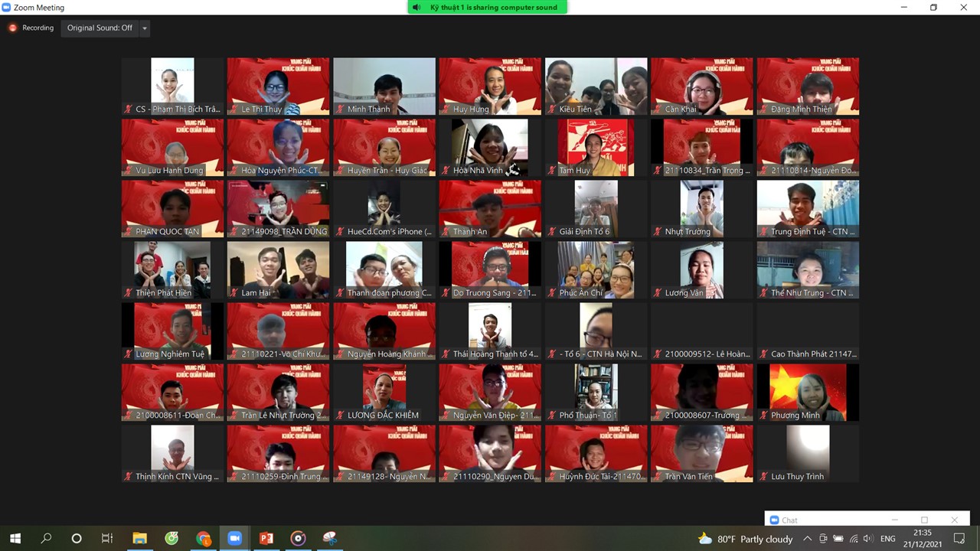This screenshot has height=551, width=980.
Task: Open the Windows notification center
Action: click(x=960, y=539)
